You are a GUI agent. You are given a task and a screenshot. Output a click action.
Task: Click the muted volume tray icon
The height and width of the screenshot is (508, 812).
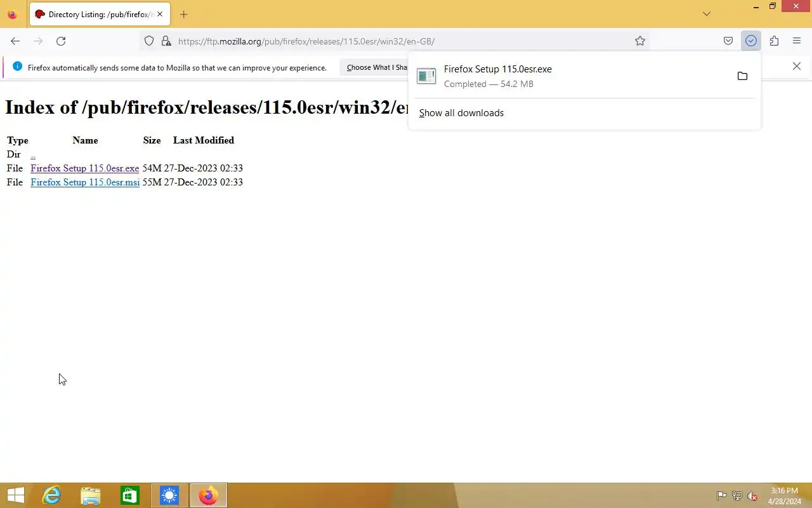pos(752,496)
